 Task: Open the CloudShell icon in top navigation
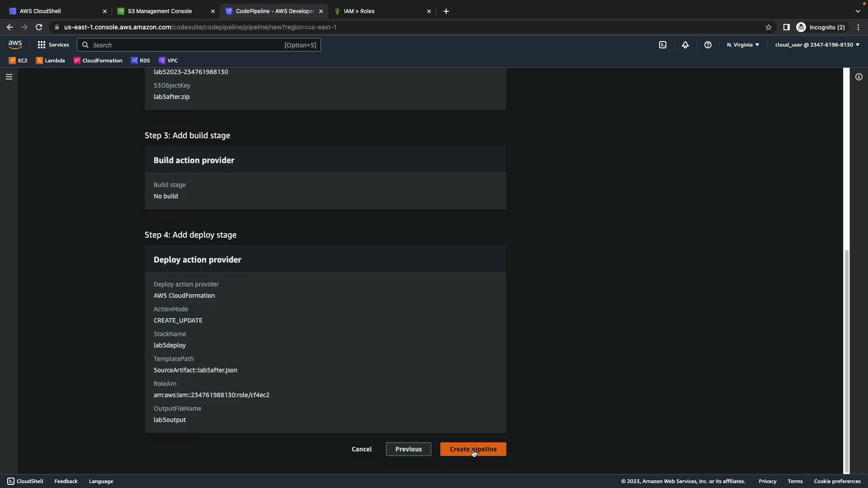[x=663, y=45]
